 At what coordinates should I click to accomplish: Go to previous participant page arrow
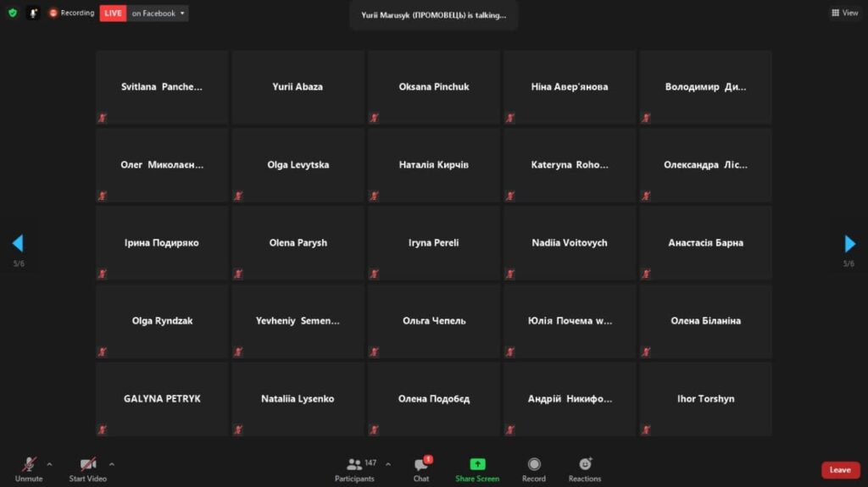pyautogui.click(x=18, y=244)
